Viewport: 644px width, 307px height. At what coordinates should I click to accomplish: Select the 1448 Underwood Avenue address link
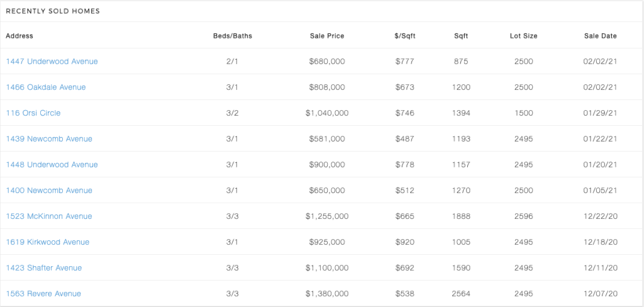[x=52, y=165]
